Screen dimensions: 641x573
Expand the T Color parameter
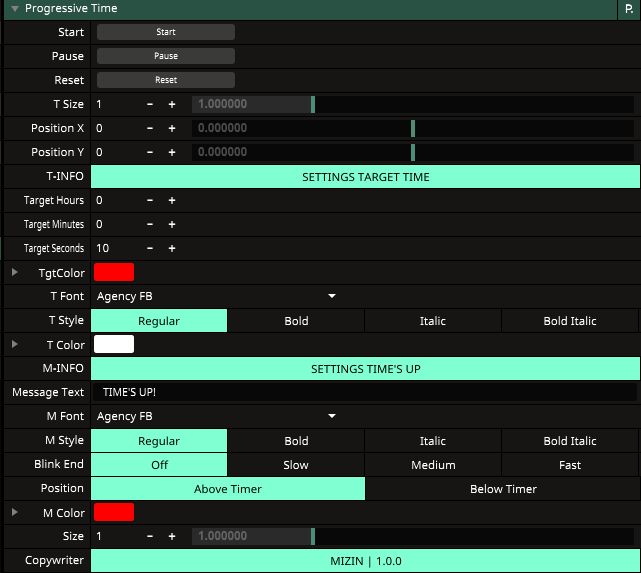(x=15, y=344)
